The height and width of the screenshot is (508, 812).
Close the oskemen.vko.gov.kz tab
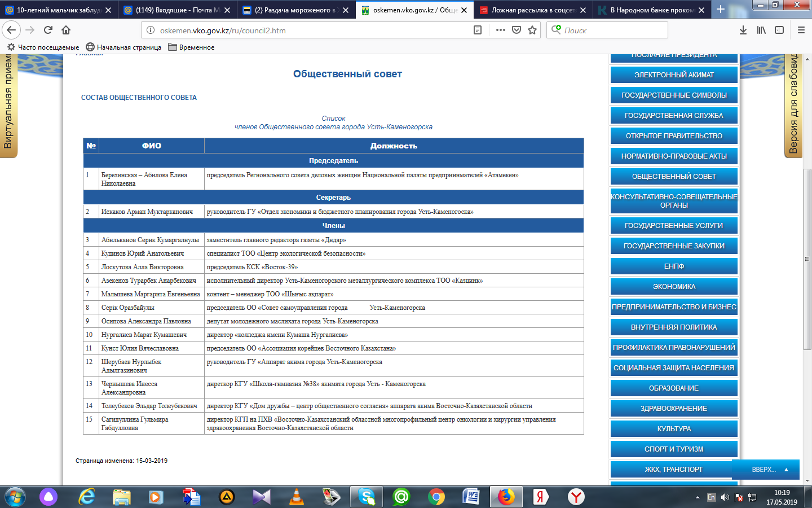464,10
